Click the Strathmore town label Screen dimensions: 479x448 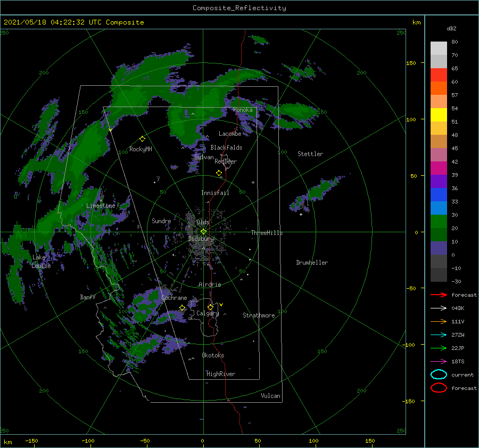tap(259, 315)
